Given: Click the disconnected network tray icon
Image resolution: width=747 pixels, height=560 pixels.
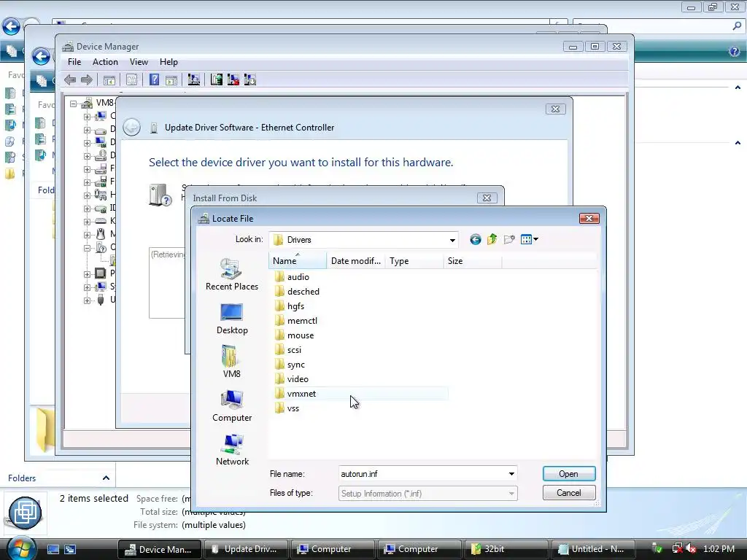Looking at the screenshot, I should 677,548.
